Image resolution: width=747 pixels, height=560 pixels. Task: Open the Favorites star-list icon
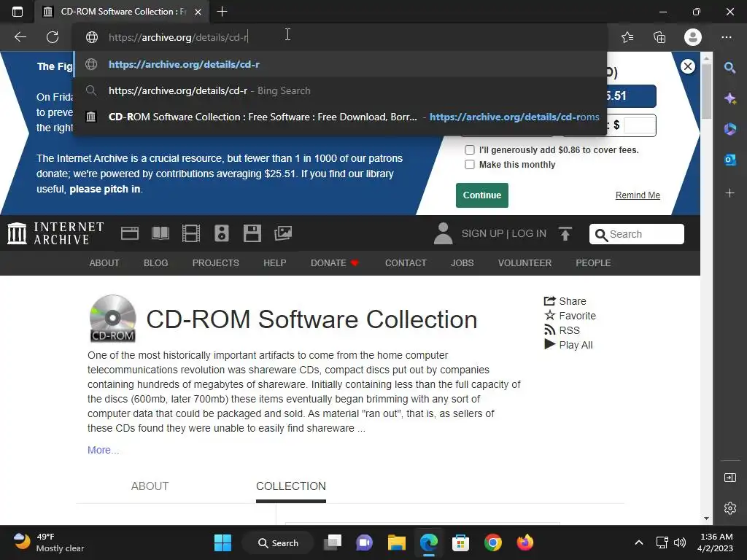click(627, 37)
